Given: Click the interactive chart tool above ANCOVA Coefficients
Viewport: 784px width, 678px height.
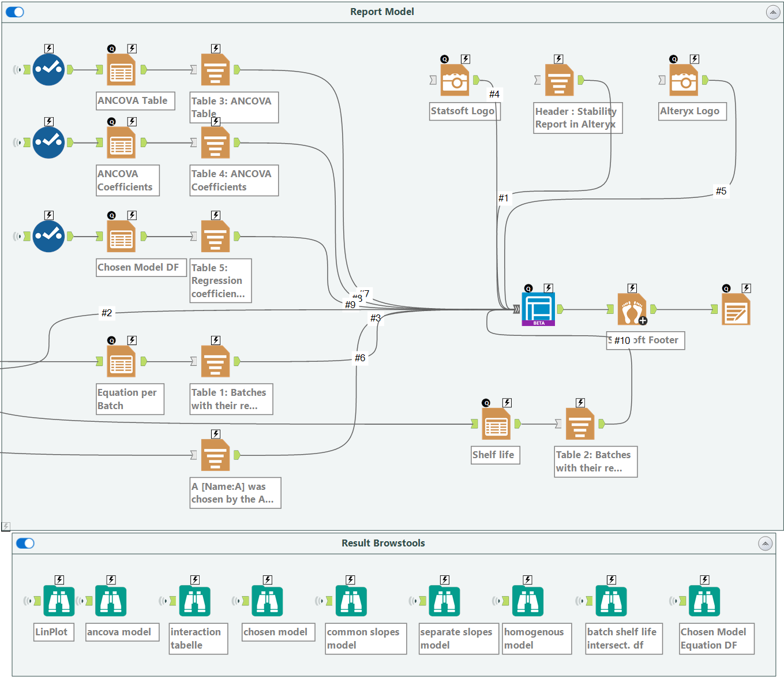Looking at the screenshot, I should [48, 141].
